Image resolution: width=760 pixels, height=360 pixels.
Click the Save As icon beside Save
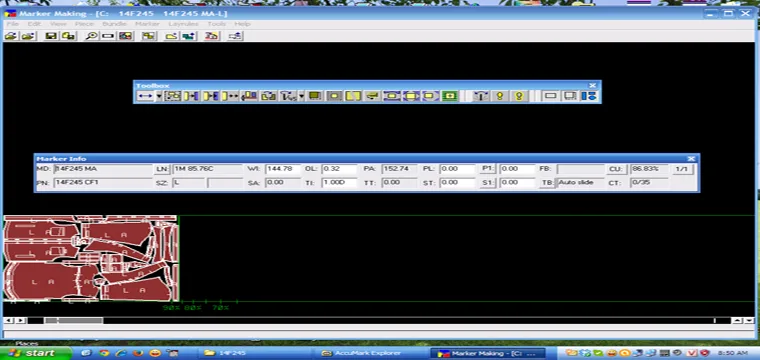click(68, 36)
